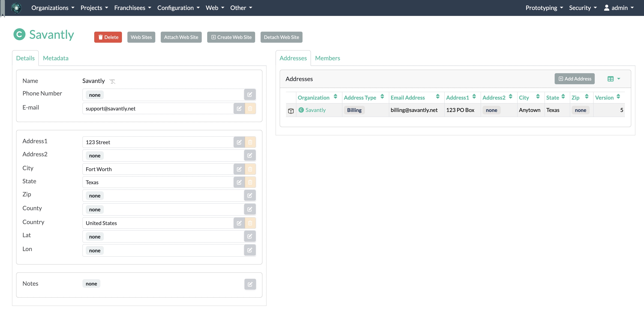Delete the Address1 value
Viewport: 644px width, 319px height.
tap(250, 142)
